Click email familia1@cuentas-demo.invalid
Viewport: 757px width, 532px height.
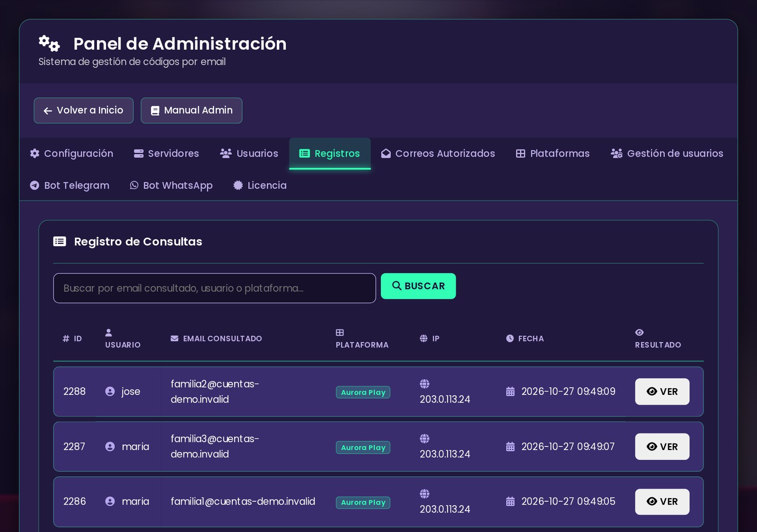click(243, 501)
